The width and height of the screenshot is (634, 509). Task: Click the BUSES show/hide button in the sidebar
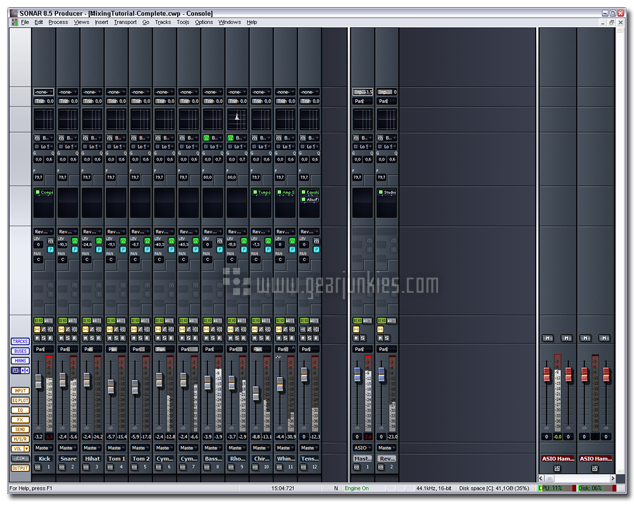20,351
